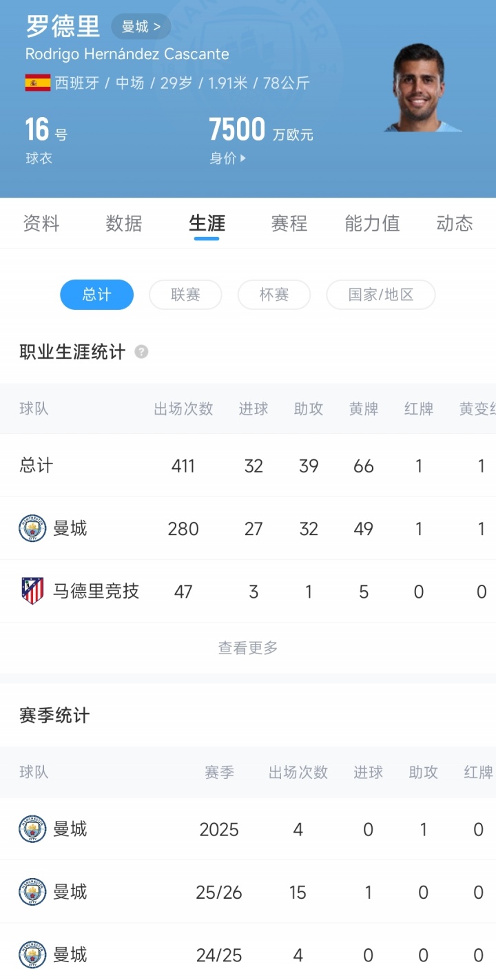Enable the 联赛 filter

pyautogui.click(x=185, y=294)
